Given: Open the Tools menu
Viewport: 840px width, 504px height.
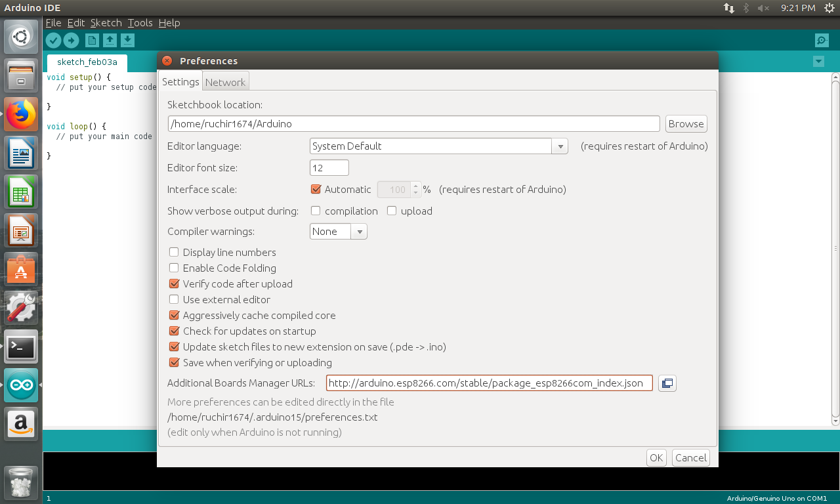Looking at the screenshot, I should coord(140,23).
